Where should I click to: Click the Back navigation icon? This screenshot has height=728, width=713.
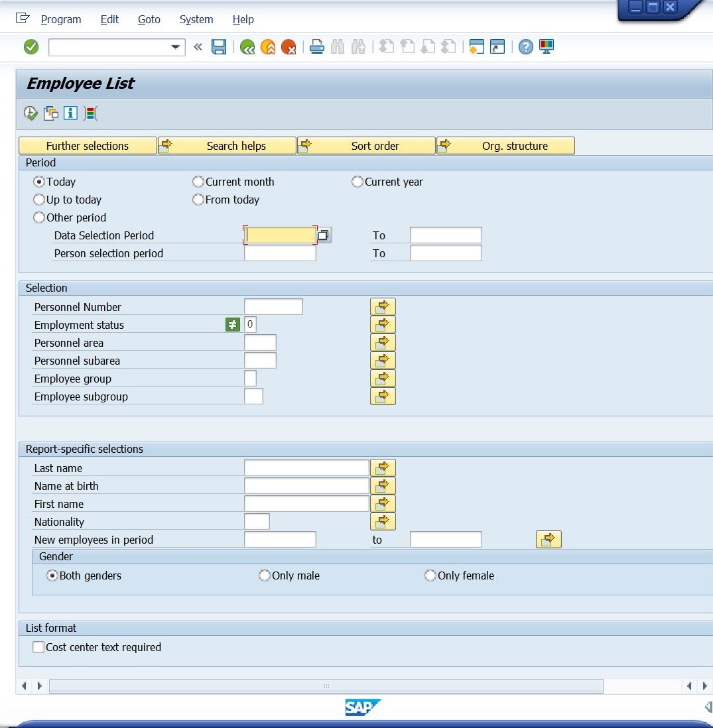pos(247,46)
